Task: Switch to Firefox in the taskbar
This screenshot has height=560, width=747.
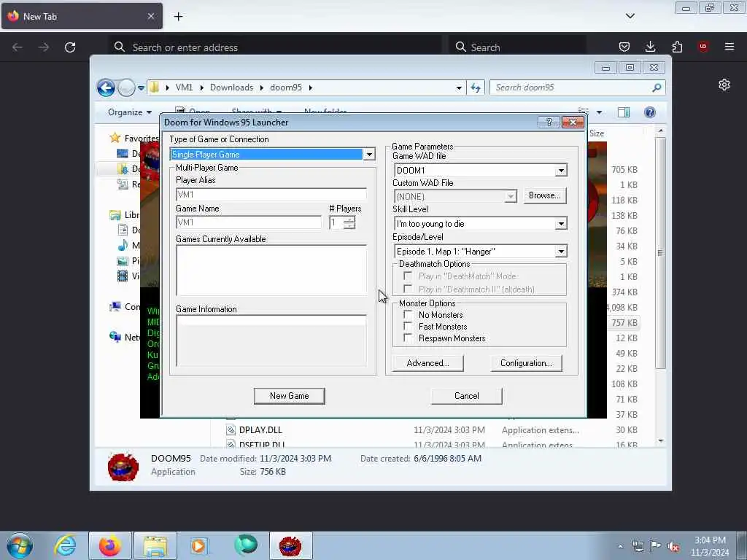Action: 109,545
